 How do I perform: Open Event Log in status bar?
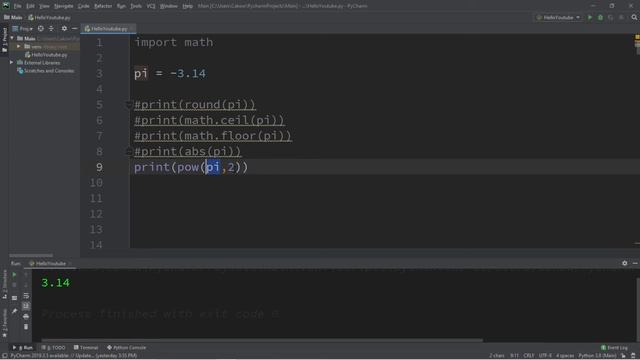point(614,348)
